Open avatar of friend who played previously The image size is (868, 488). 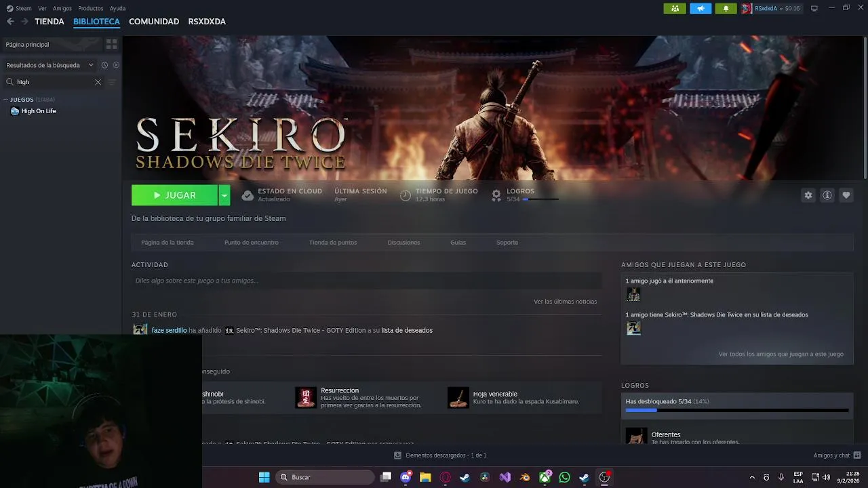coord(633,294)
